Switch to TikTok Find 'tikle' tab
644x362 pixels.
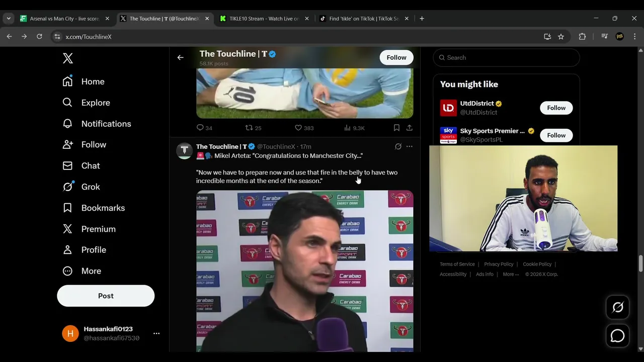(x=364, y=19)
